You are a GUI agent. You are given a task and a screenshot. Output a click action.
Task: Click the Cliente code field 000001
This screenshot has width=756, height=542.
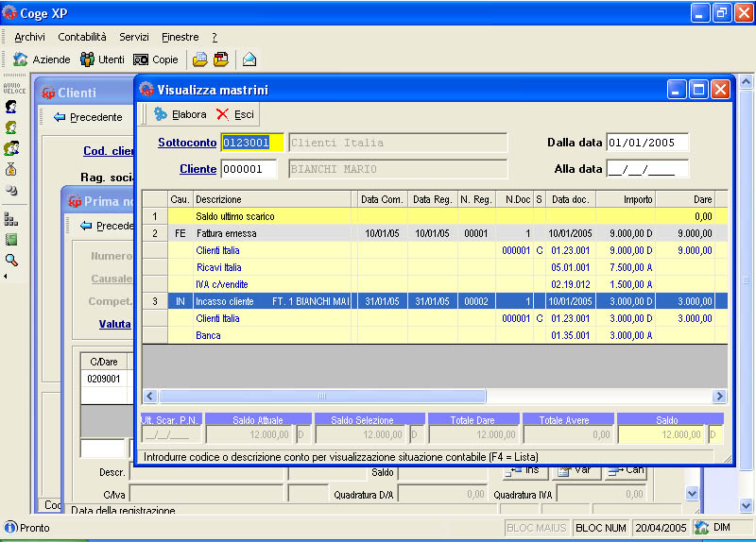click(249, 169)
